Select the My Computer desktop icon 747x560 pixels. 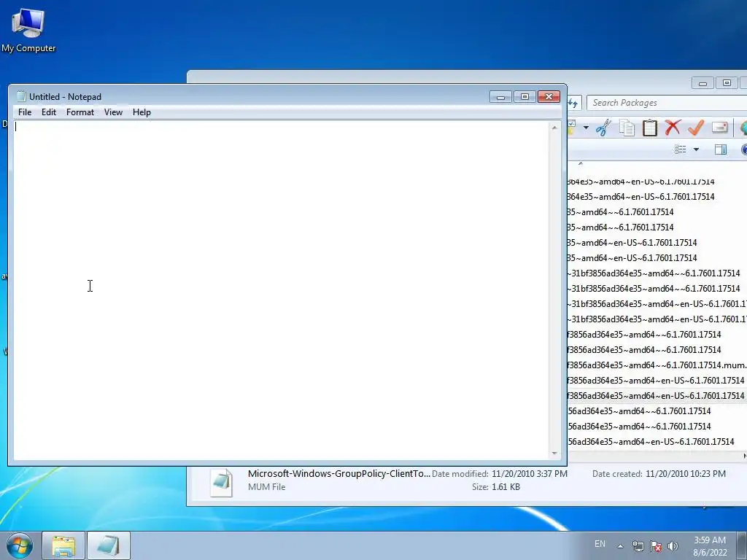click(28, 31)
